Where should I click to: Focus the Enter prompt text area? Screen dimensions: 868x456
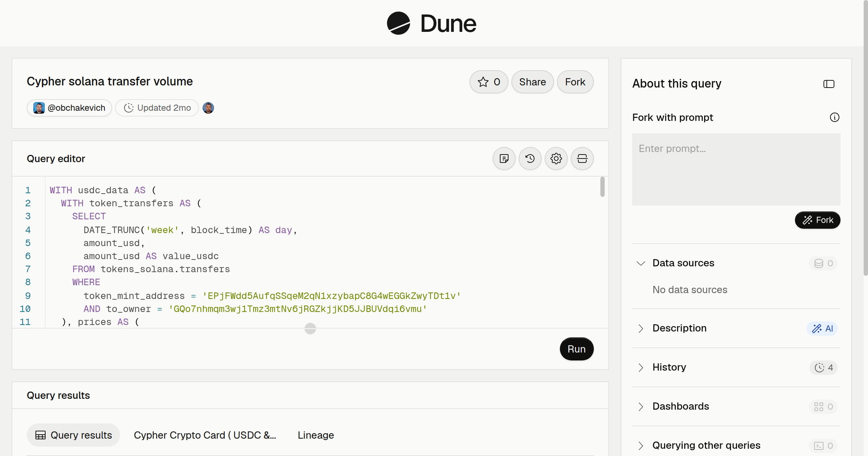tap(736, 169)
